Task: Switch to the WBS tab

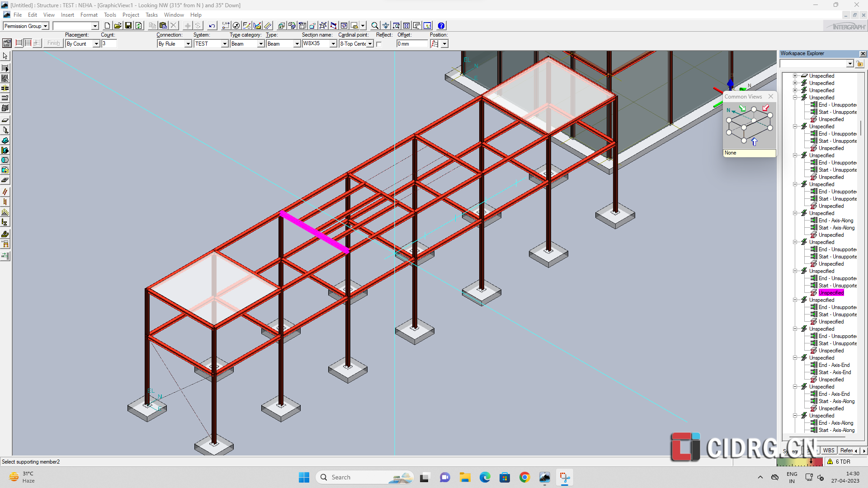Action: click(829, 450)
